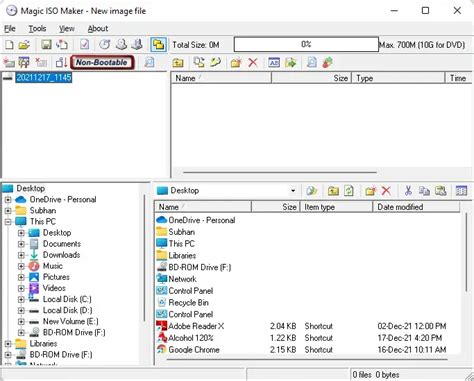Click the find icon in image pane toolbar
The width and height of the screenshot is (474, 381).
(x=311, y=62)
